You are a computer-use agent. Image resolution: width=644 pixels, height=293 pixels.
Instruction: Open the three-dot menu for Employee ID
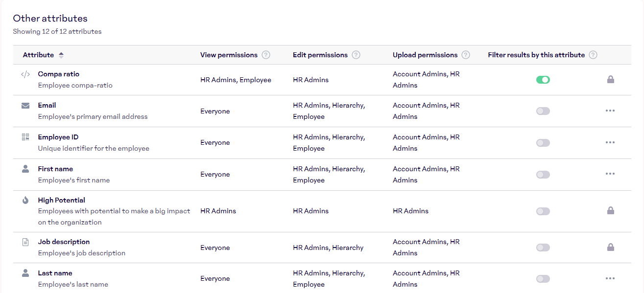coord(610,142)
